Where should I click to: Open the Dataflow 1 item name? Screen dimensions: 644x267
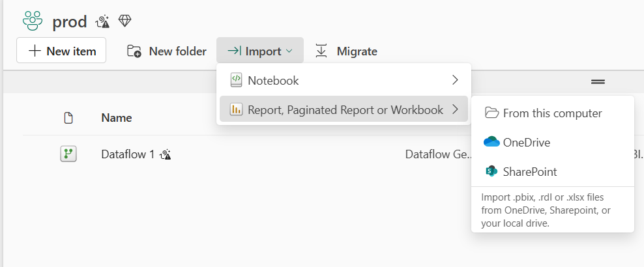click(x=128, y=154)
